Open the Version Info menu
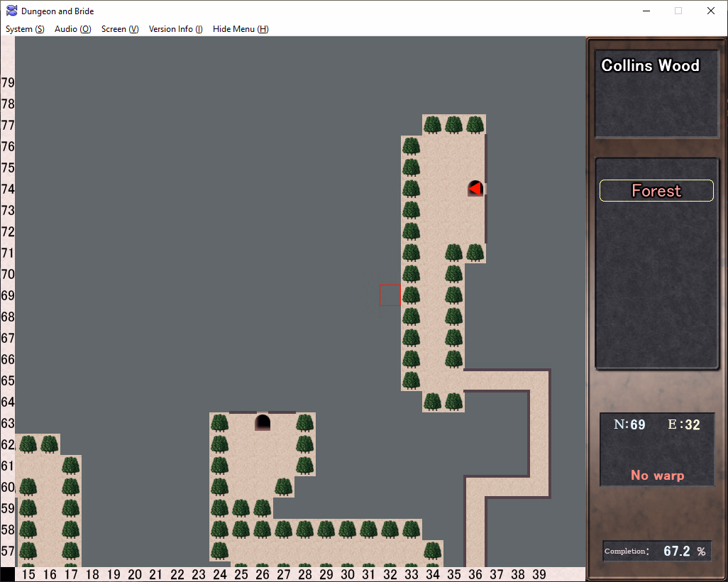Screen dimensions: 728x582 tap(175, 29)
